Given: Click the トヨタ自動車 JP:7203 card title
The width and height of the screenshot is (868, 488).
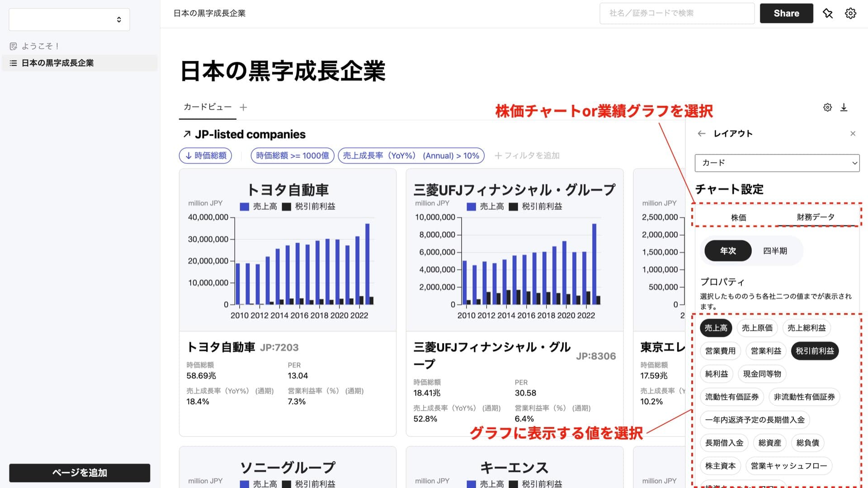Looking at the screenshot, I should tap(242, 347).
